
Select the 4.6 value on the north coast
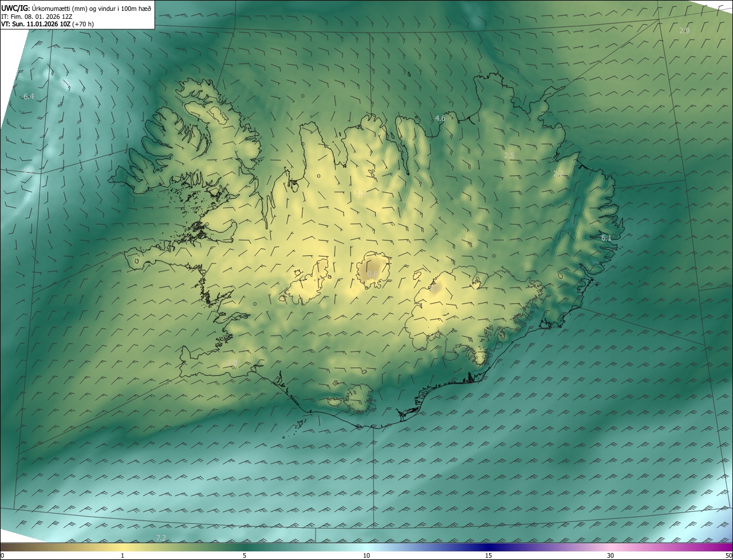click(x=440, y=119)
